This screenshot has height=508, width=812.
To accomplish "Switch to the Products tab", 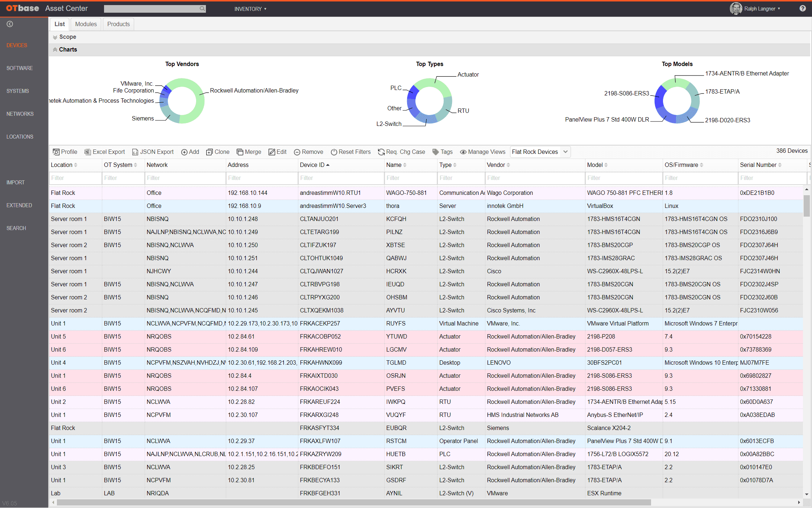I will (119, 24).
